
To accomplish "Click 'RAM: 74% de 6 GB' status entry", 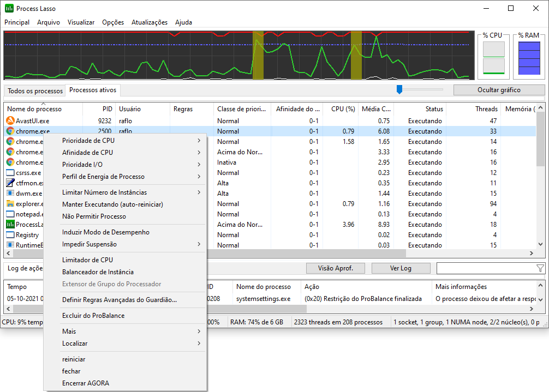I will click(256, 322).
